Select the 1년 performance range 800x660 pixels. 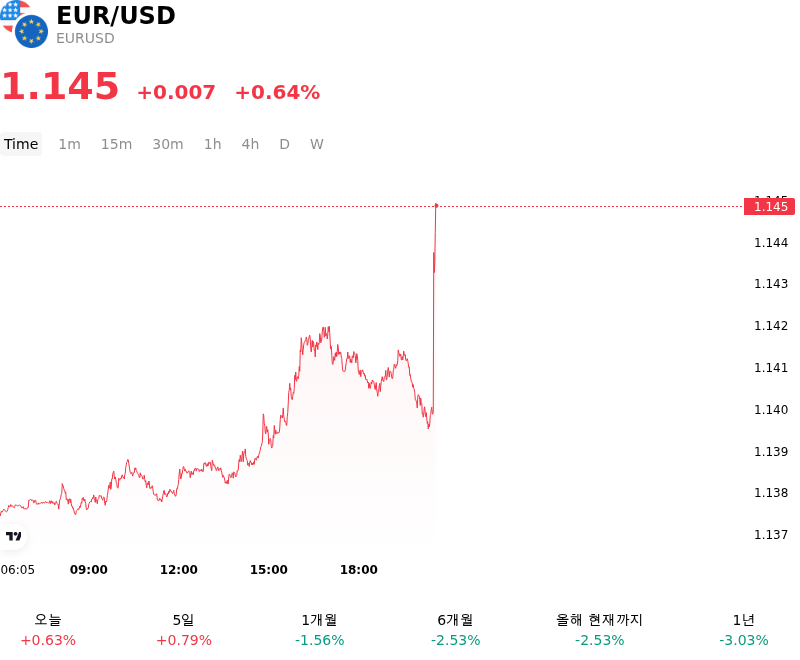pyautogui.click(x=743, y=630)
